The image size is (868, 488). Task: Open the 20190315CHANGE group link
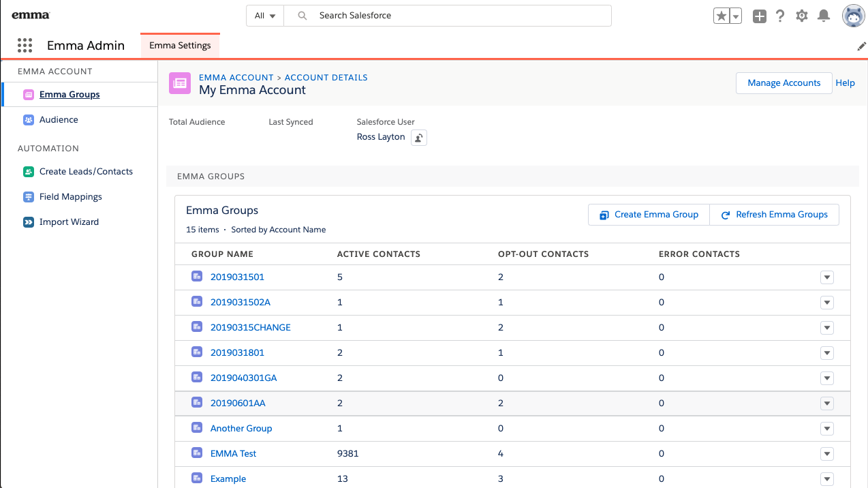click(x=251, y=328)
